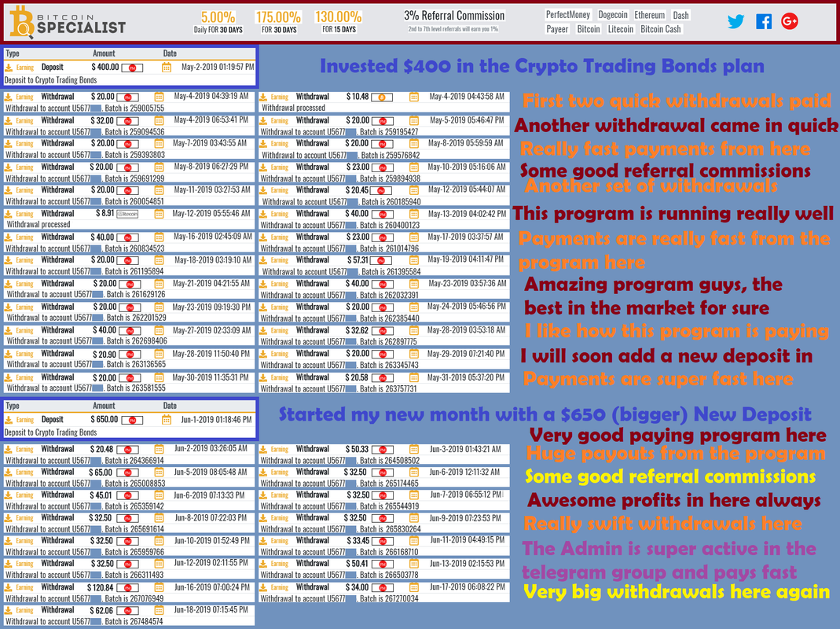Click calendar icon beside Jun-18-2019 07:15:45 PM

point(159,611)
